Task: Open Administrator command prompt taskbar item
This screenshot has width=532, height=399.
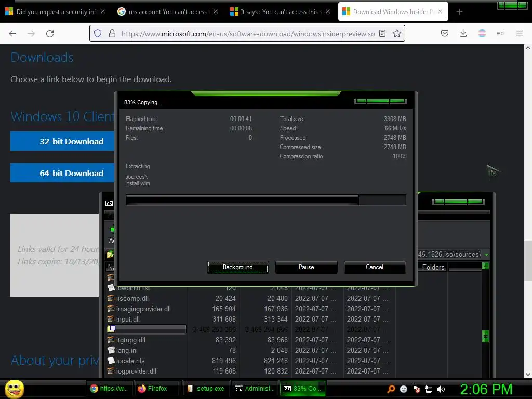Action: click(x=255, y=389)
